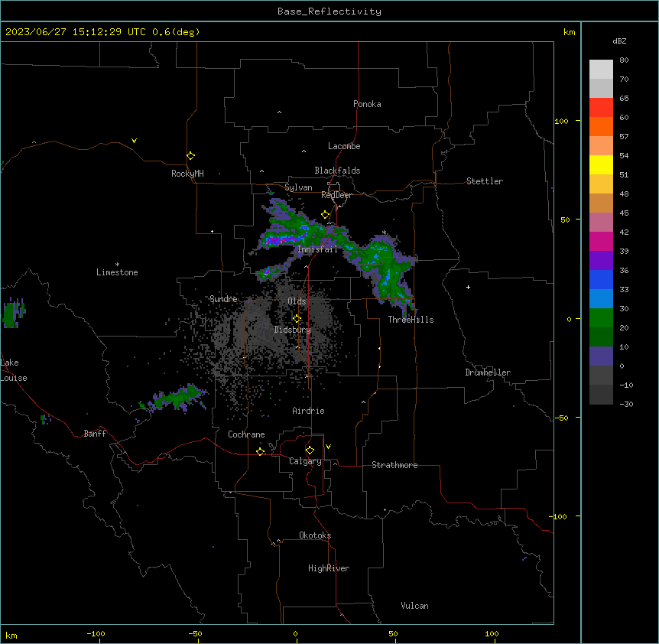Click the Banff label
The width and height of the screenshot is (659, 644).
pos(95,434)
